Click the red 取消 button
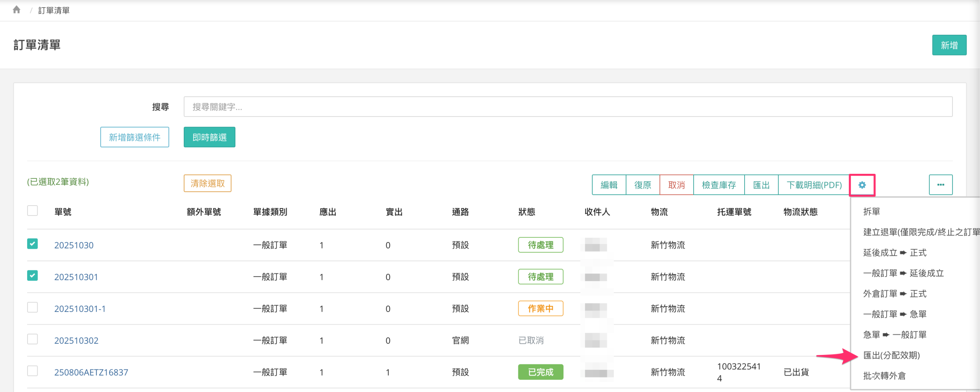 click(676, 185)
